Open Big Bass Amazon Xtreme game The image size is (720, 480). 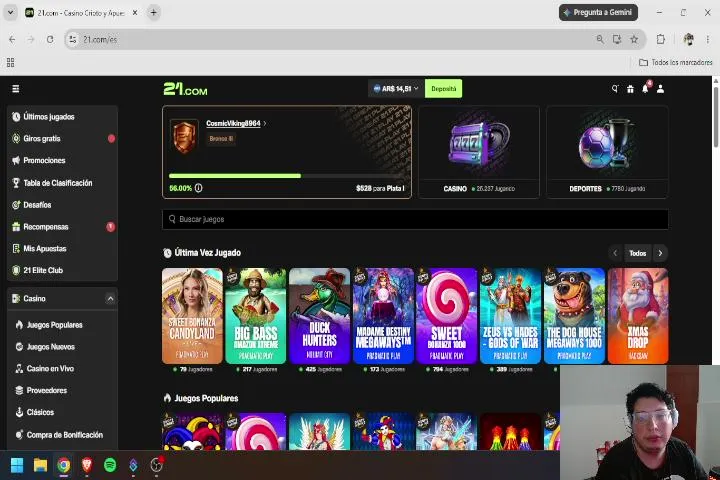(x=256, y=316)
